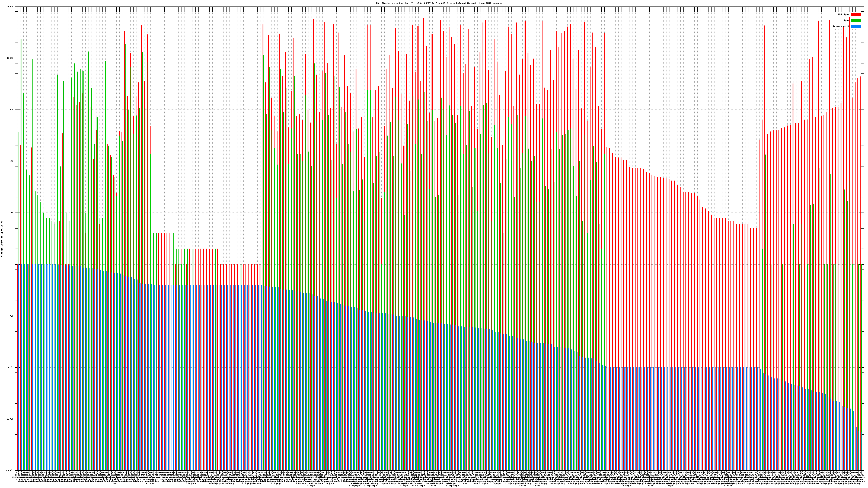Click the 'Score (0..1)' legend label
Viewport: 868px width, 488px height.
click(x=841, y=26)
